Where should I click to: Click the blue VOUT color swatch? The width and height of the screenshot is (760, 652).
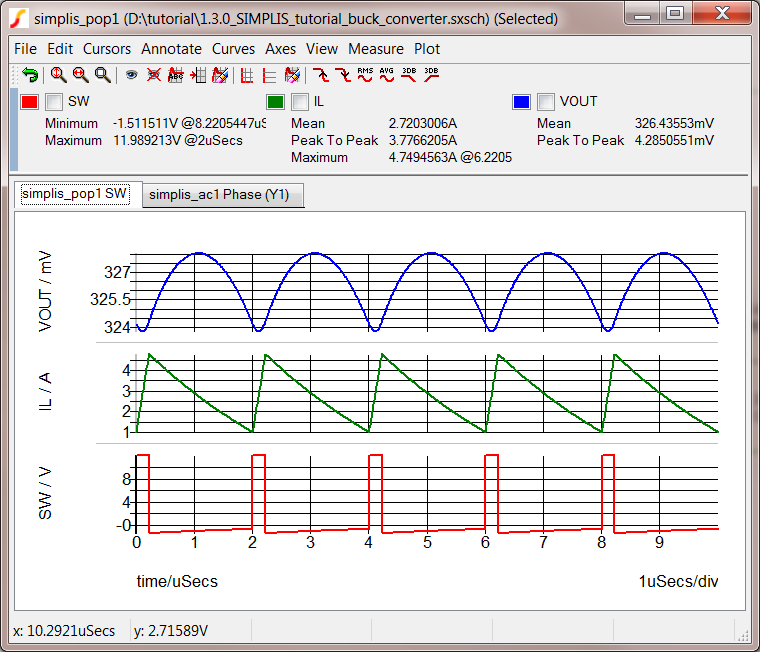coord(521,102)
